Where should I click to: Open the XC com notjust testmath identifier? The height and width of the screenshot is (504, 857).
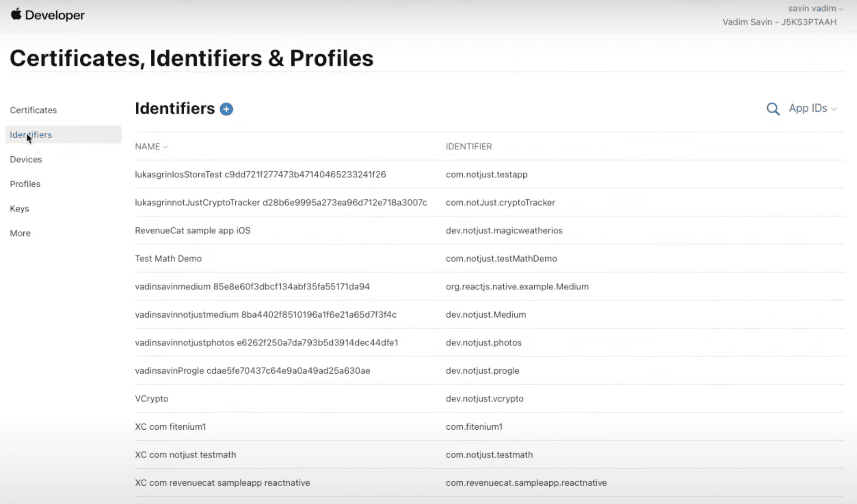(185, 454)
